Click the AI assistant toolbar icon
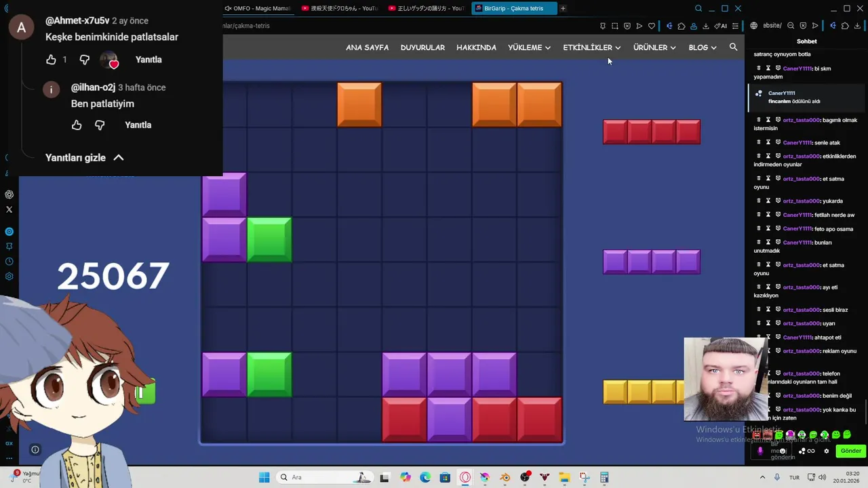Screen dimensions: 868x488 (x=721, y=26)
